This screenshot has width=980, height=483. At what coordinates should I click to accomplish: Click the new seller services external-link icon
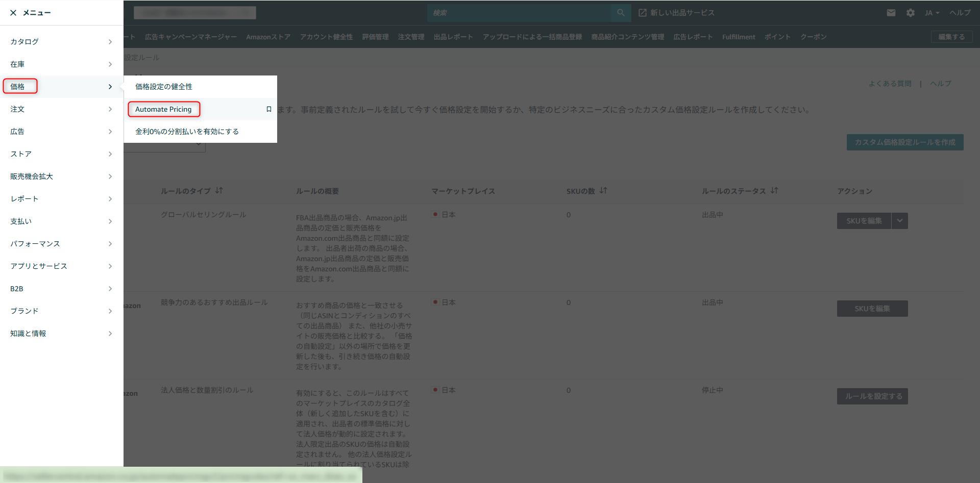point(643,13)
